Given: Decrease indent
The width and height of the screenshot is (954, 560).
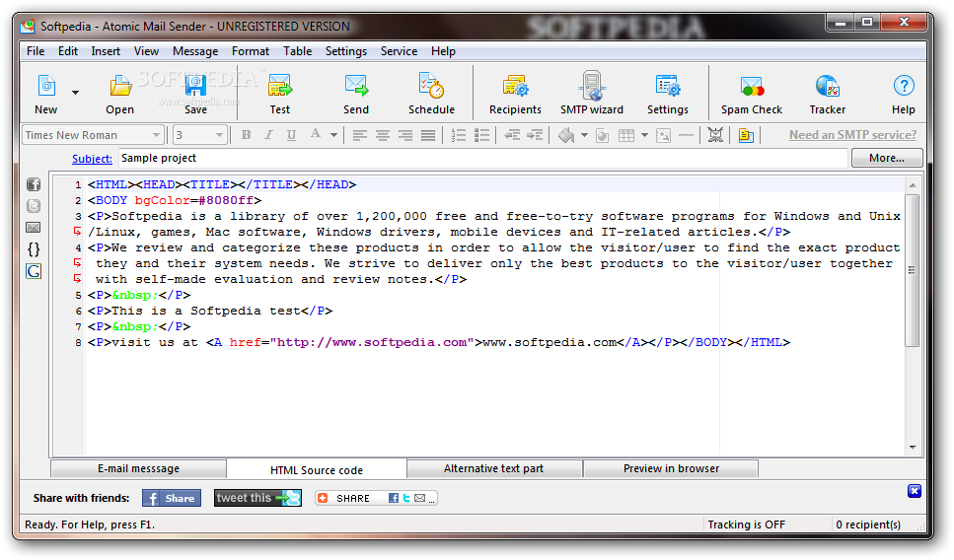Looking at the screenshot, I should coord(512,135).
